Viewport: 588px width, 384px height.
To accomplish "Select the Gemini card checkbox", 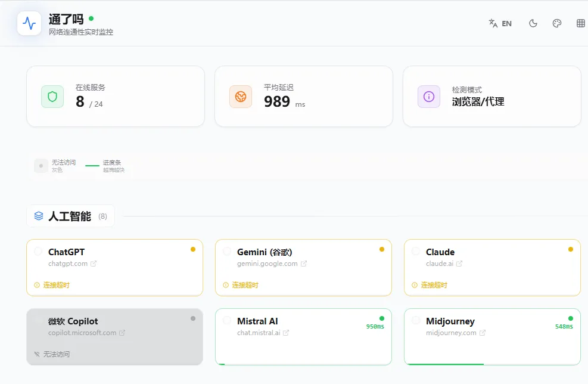I will pyautogui.click(x=227, y=252).
